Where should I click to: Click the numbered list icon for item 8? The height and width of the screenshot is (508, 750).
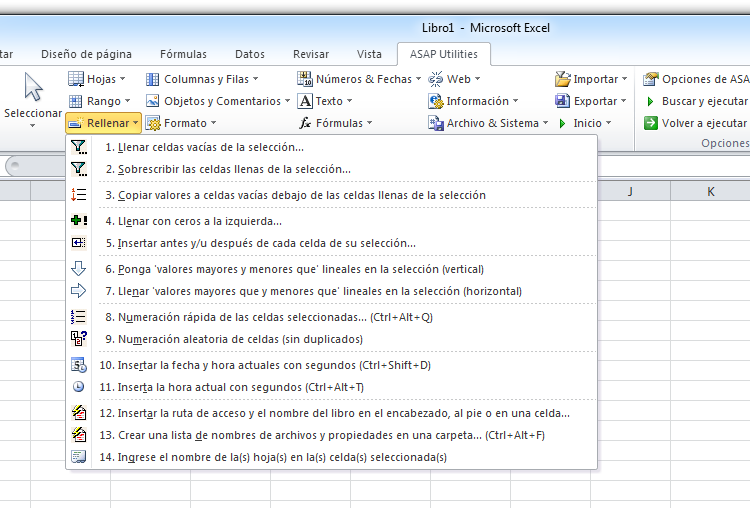click(x=78, y=317)
